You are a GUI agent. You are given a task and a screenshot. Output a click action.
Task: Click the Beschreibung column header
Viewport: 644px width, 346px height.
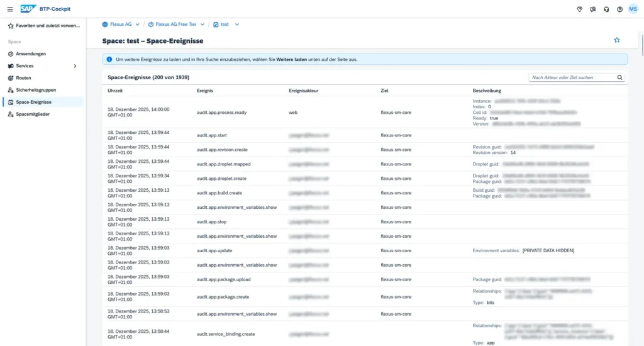487,91
